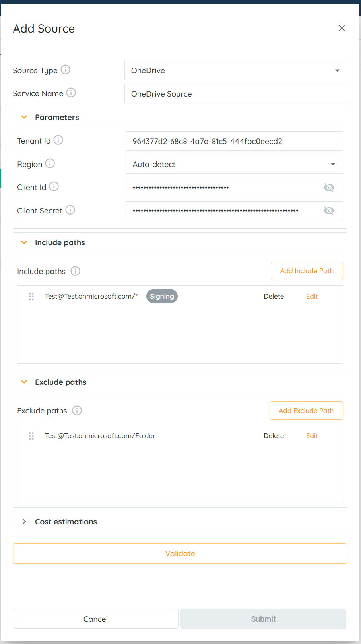The image size is (361, 644).
Task: Collapse the Exclude paths section
Action: (24, 382)
